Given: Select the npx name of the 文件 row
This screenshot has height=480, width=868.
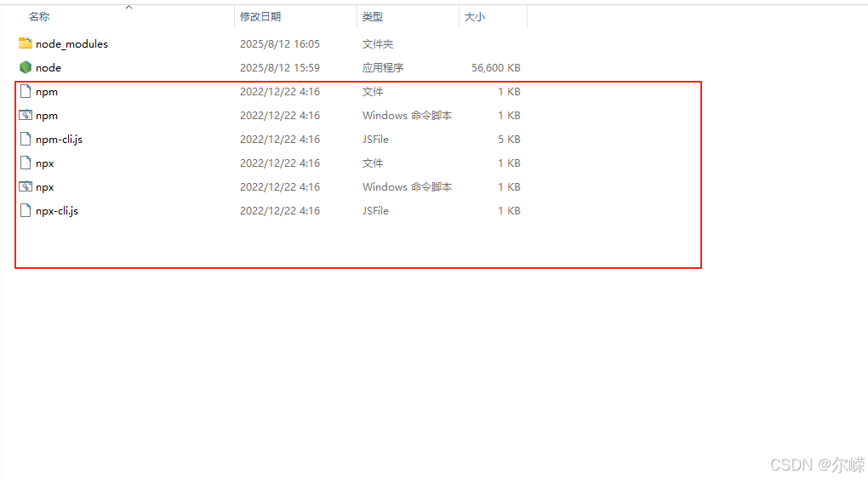Looking at the screenshot, I should pyautogui.click(x=45, y=163).
